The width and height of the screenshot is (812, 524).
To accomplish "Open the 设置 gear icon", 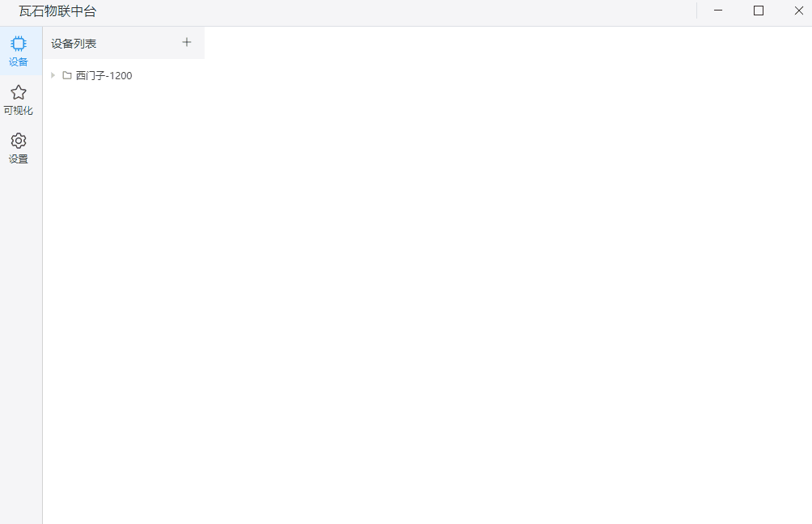I will coord(18,141).
